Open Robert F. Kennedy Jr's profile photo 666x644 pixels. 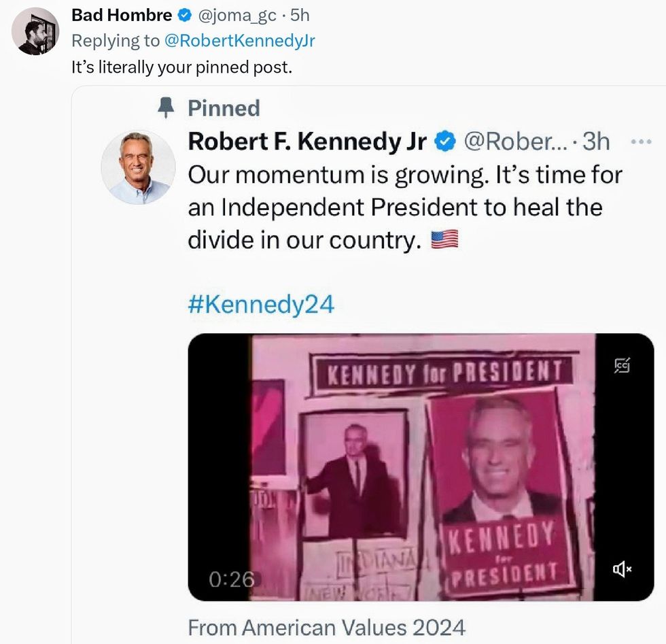coord(138,167)
